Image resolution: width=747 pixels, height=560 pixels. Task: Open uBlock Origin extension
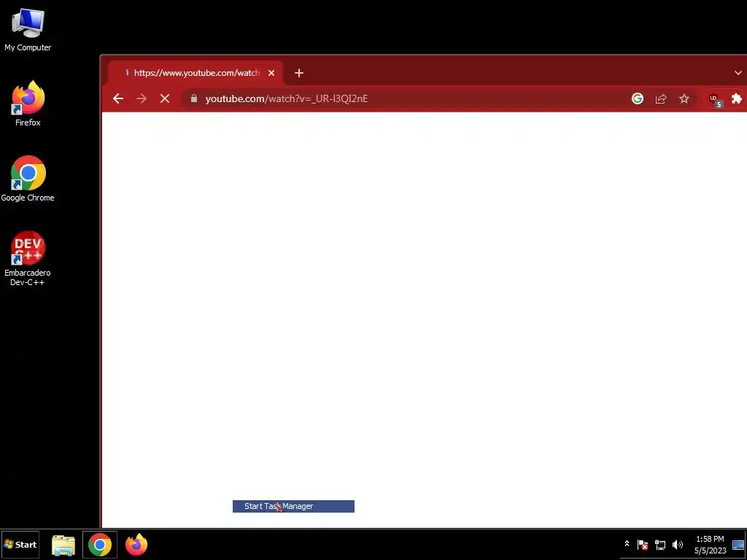point(715,99)
